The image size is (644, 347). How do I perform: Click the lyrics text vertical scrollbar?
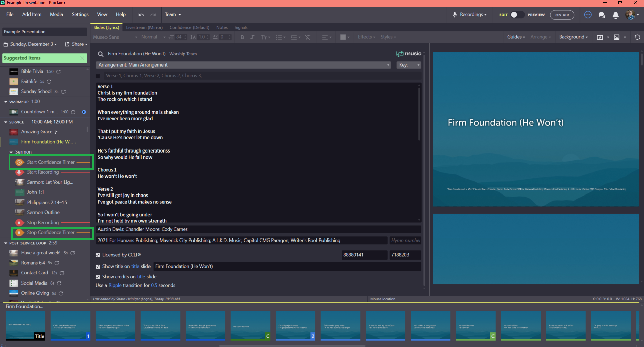[x=419, y=114]
